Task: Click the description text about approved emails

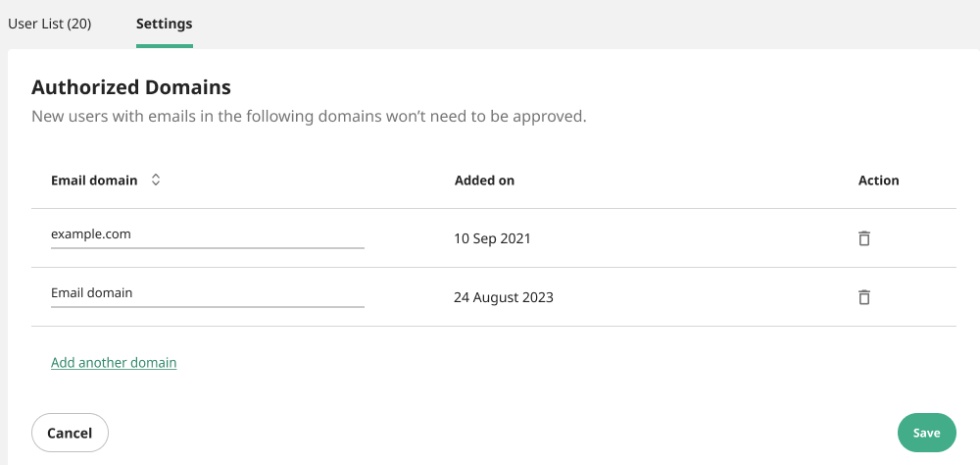Action: click(x=309, y=117)
